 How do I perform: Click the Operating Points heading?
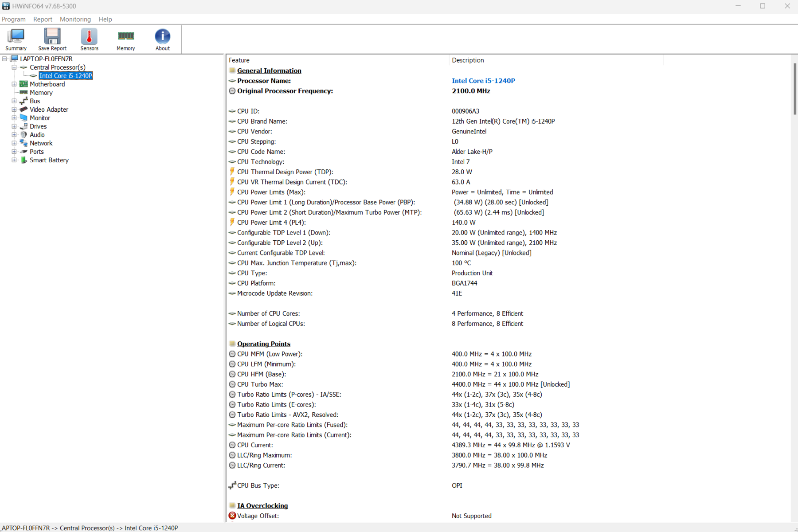pos(264,344)
